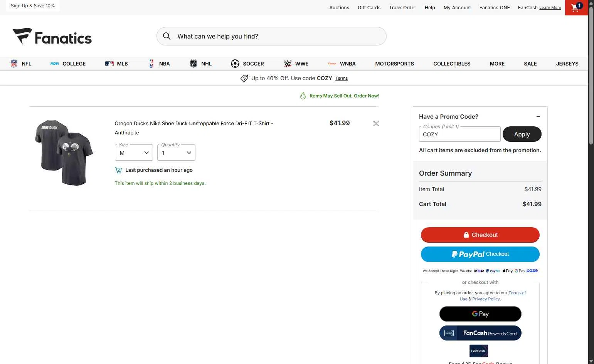Click Sign Up & Save 10%

33,6
